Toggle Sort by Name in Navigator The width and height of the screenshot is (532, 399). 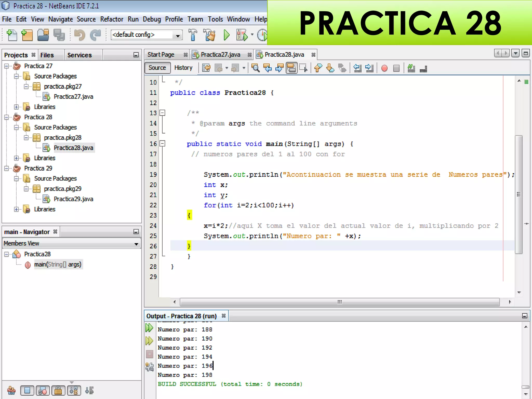(x=74, y=390)
